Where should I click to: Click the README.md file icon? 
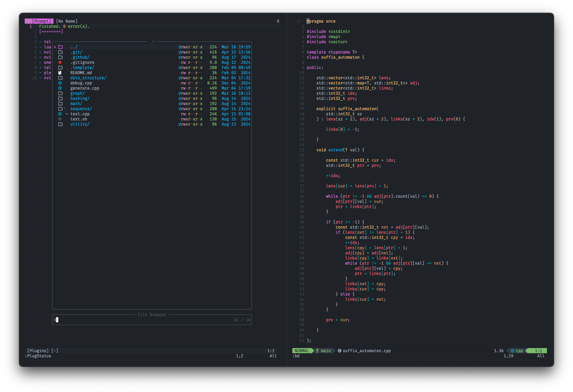(60, 73)
